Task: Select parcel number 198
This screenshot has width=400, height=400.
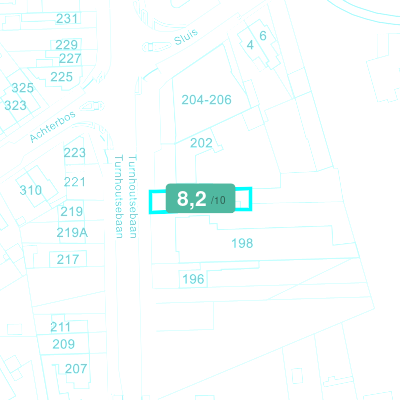Action: 242,243
